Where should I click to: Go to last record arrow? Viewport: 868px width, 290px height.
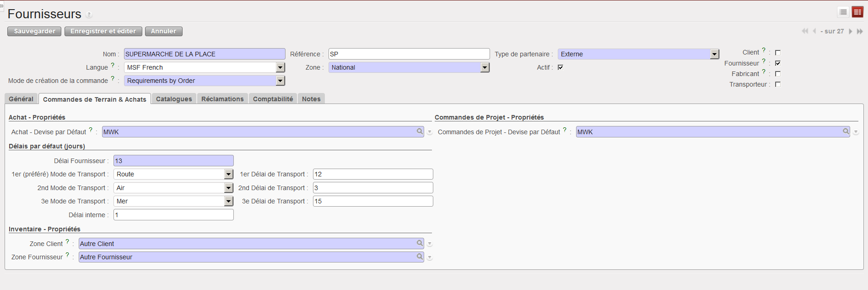tap(860, 31)
